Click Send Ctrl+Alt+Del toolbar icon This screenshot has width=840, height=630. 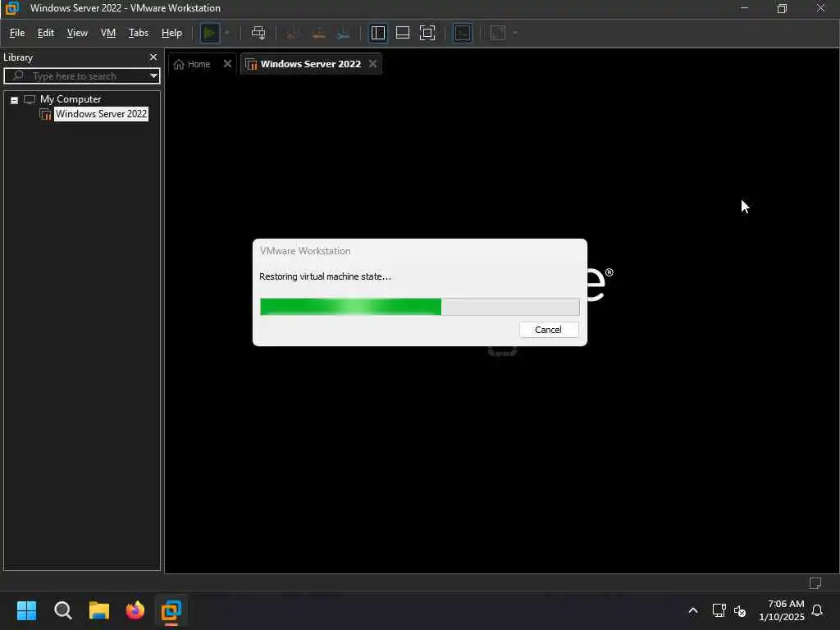coord(258,33)
